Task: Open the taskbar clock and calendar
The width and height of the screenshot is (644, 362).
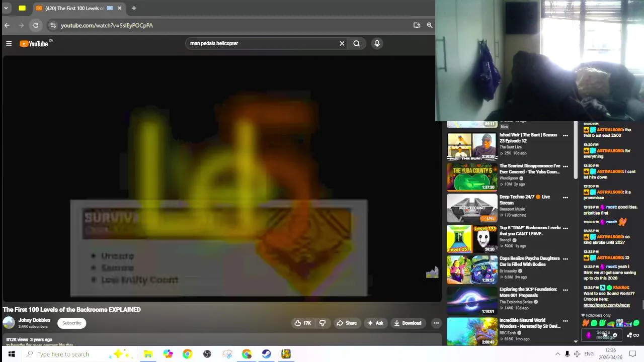Action: coord(610,354)
